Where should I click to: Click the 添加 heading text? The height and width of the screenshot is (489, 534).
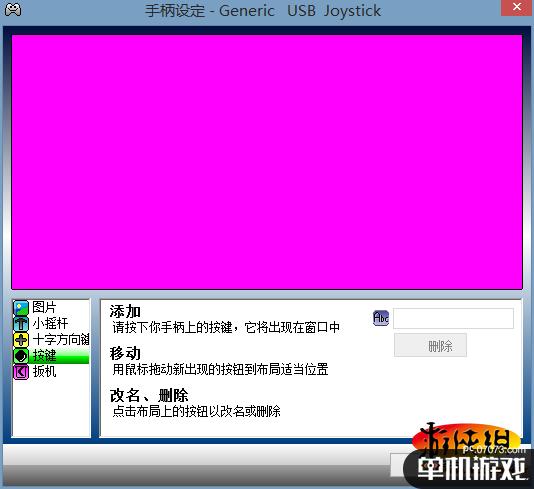coord(125,312)
